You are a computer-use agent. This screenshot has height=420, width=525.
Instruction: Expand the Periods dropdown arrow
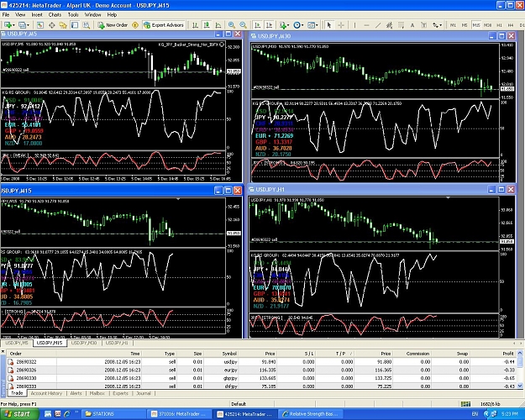pos(302,25)
